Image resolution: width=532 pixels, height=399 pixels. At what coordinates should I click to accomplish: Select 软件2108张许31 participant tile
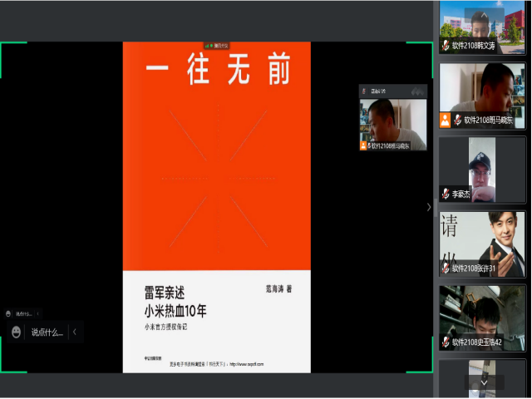[x=482, y=244]
